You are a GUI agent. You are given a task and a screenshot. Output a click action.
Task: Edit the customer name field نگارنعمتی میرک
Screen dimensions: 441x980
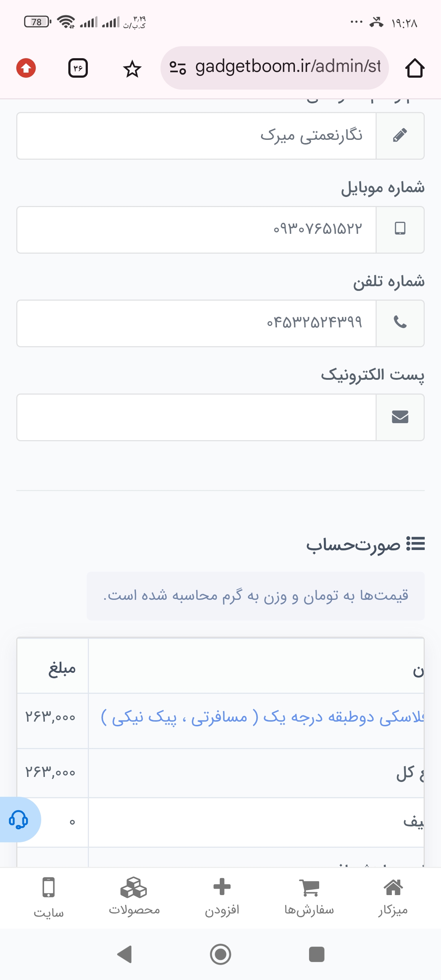pyautogui.click(x=196, y=136)
